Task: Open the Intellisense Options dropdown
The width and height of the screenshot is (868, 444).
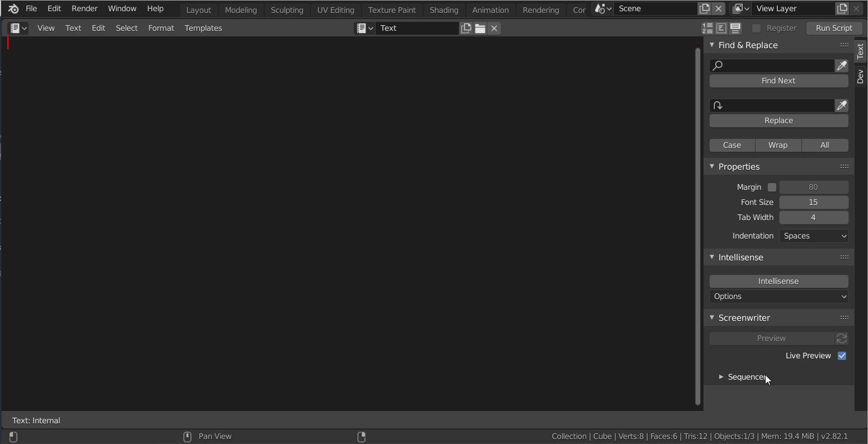Action: [779, 296]
